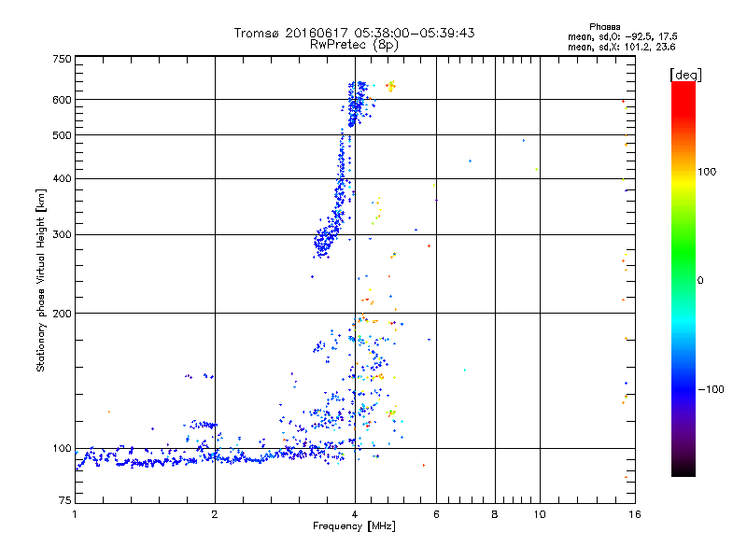Click the x-axis tick label '16'
The width and height of the screenshot is (747, 560).
pos(635,514)
